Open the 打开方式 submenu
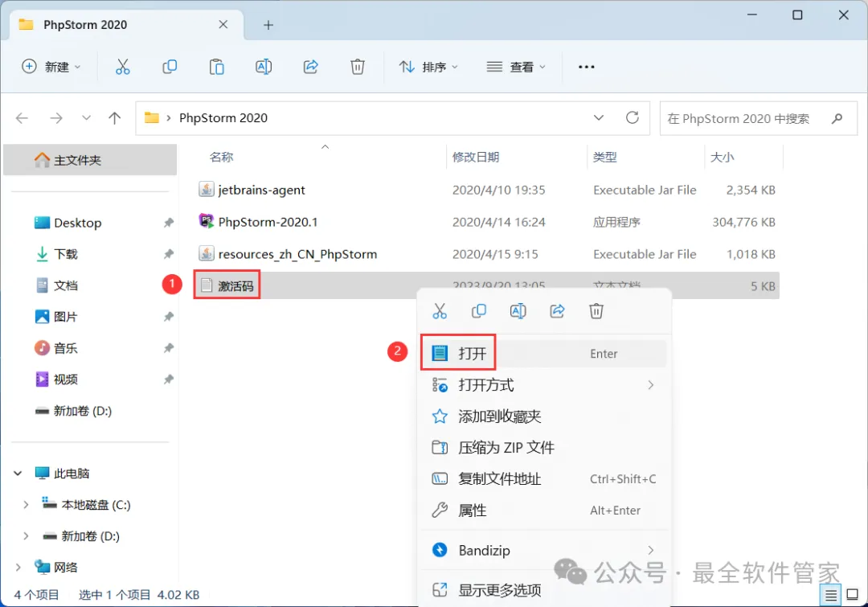 coord(543,385)
